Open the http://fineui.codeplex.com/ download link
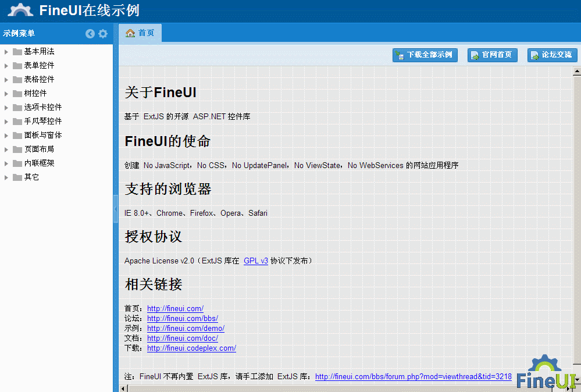This screenshot has width=581, height=392. pyautogui.click(x=191, y=348)
